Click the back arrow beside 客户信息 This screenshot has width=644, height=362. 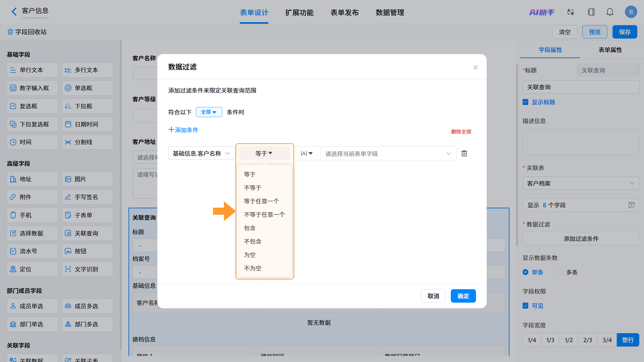point(14,11)
